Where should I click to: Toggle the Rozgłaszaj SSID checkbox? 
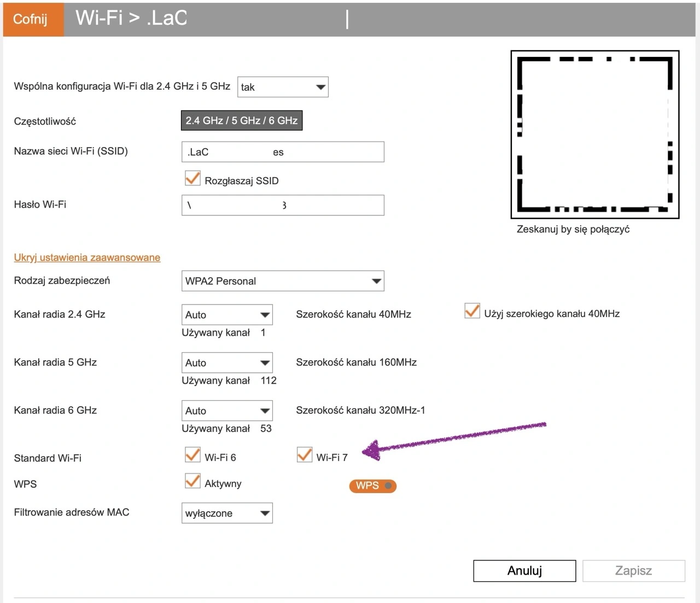click(192, 179)
